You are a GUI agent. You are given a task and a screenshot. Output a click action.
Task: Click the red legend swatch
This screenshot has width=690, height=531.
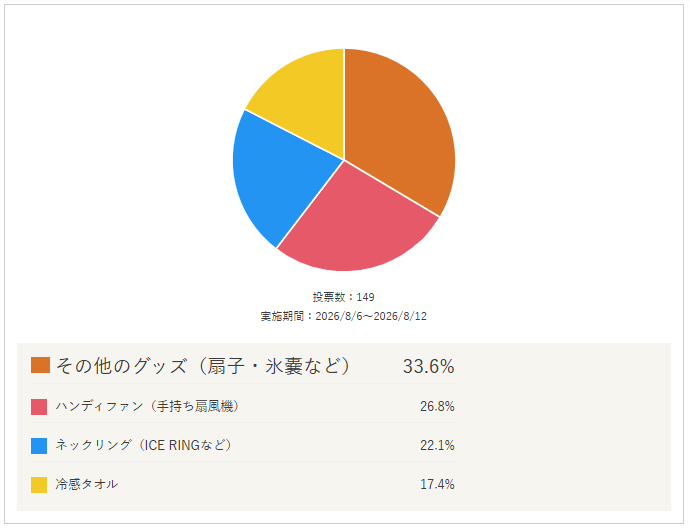coord(39,406)
